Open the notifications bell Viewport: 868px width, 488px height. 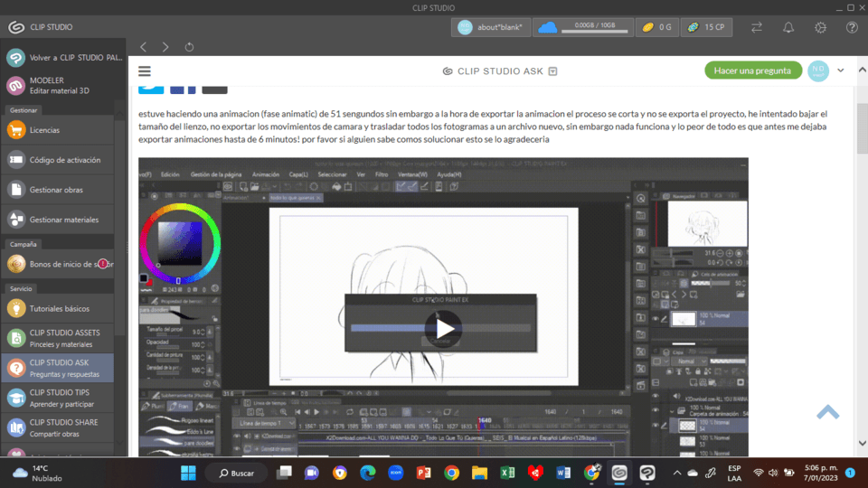point(788,27)
